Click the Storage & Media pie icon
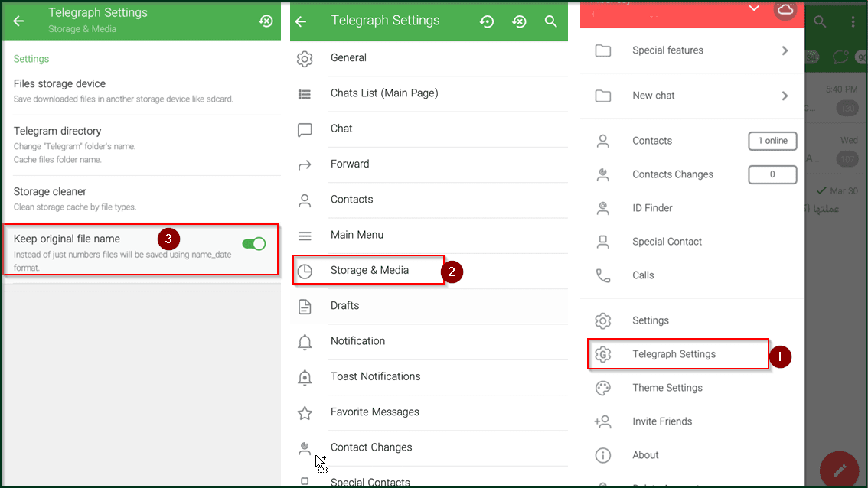The image size is (868, 488). 305,271
